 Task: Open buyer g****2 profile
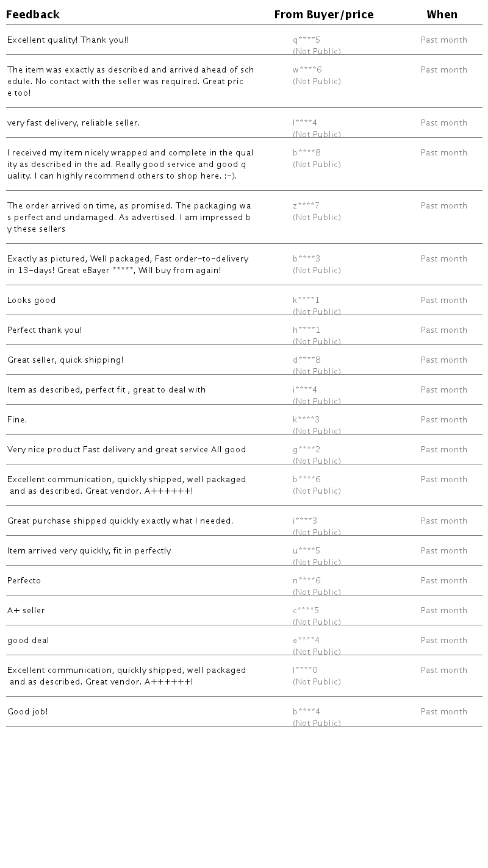[306, 450]
